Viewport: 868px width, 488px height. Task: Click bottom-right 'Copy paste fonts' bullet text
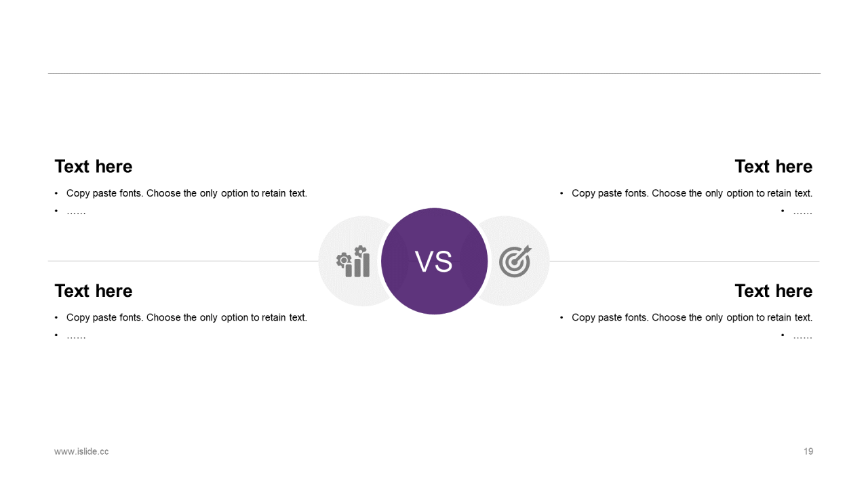coord(692,317)
